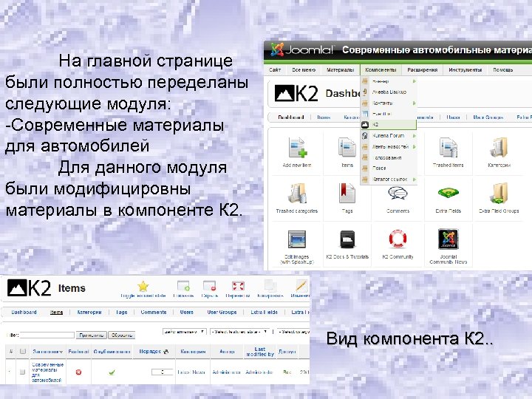Click the save order icon beside Порядок
The image size is (532, 399).
click(x=166, y=352)
